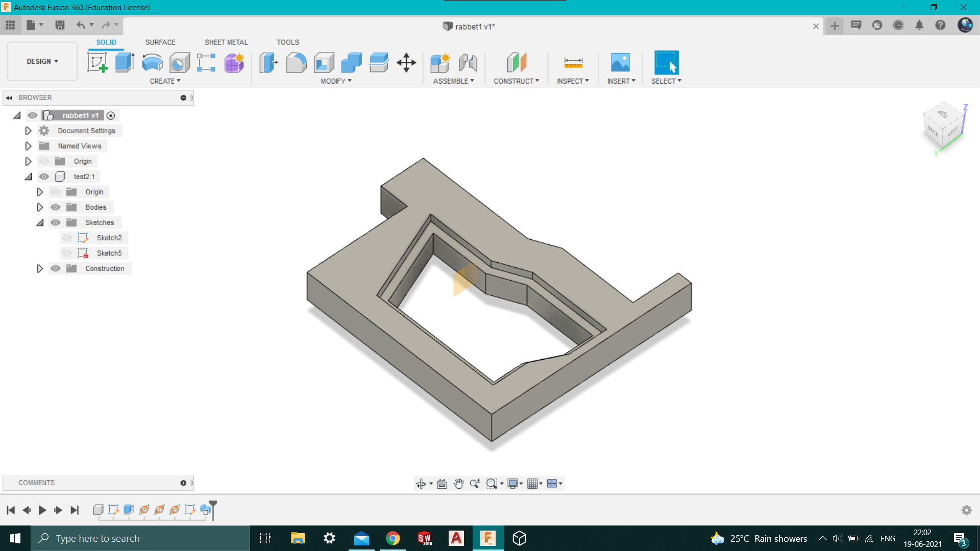Image resolution: width=980 pixels, height=551 pixels.
Task: Click the Create Sketch tool icon
Action: (97, 63)
